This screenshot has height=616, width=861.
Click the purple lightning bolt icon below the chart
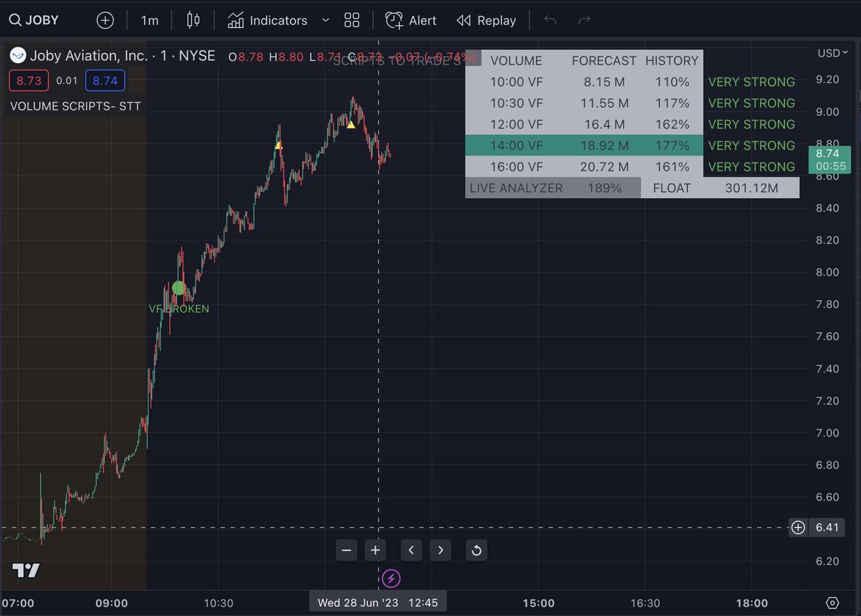392,578
